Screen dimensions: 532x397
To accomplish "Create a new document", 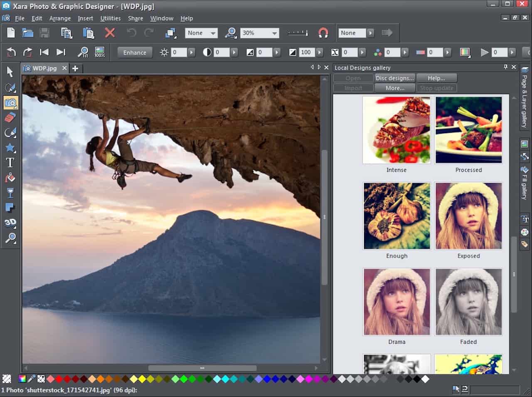I will point(11,33).
